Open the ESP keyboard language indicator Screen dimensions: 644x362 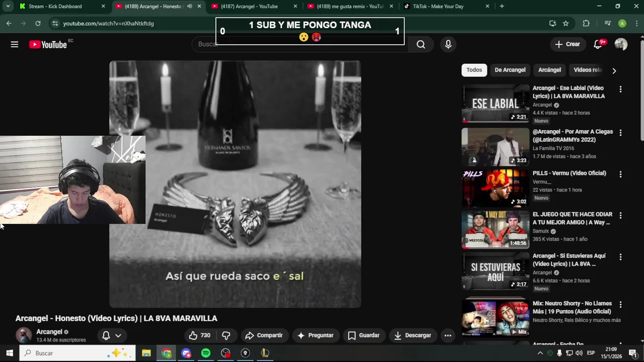(x=591, y=353)
